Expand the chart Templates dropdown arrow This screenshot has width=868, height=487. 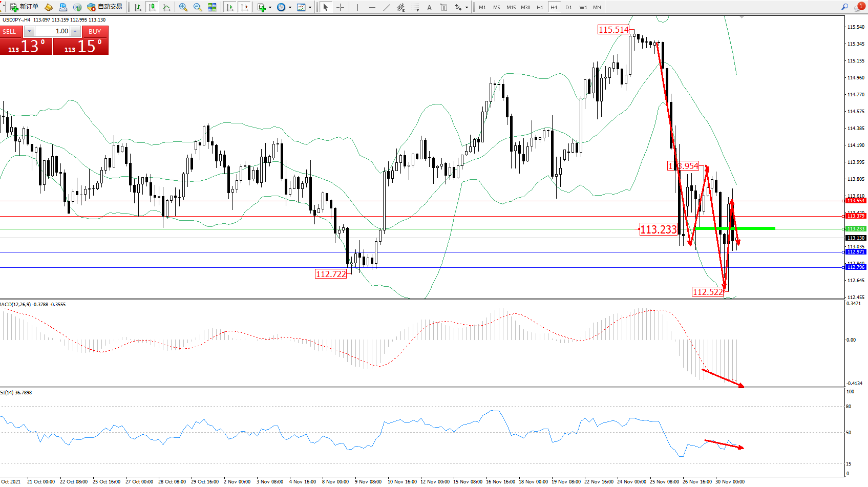pyautogui.click(x=310, y=7)
